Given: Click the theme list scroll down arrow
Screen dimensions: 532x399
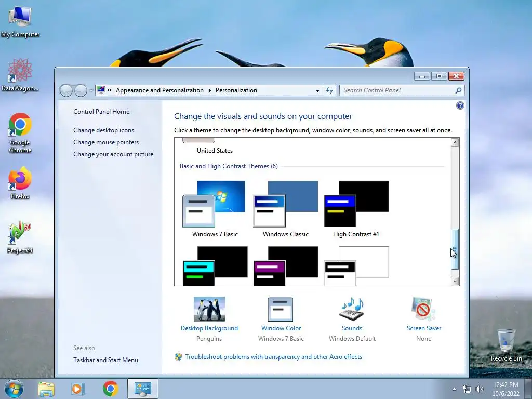Looking at the screenshot, I should click(x=455, y=281).
